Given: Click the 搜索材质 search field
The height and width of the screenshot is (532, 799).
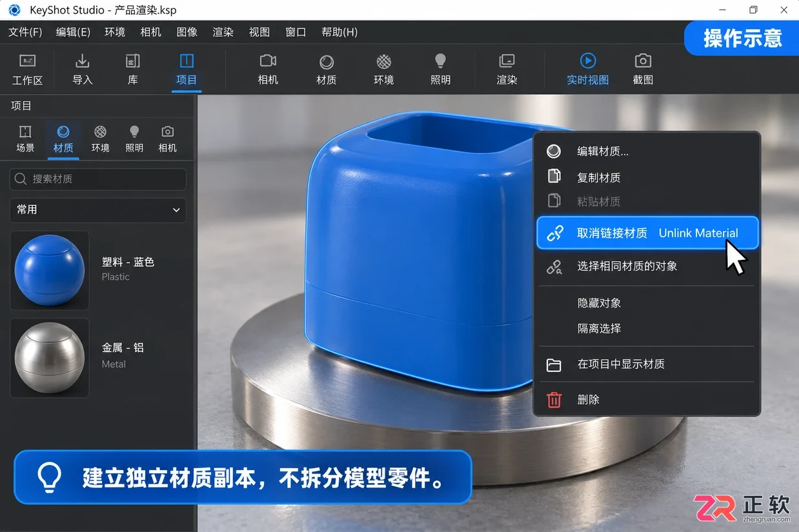Looking at the screenshot, I should point(98,179).
